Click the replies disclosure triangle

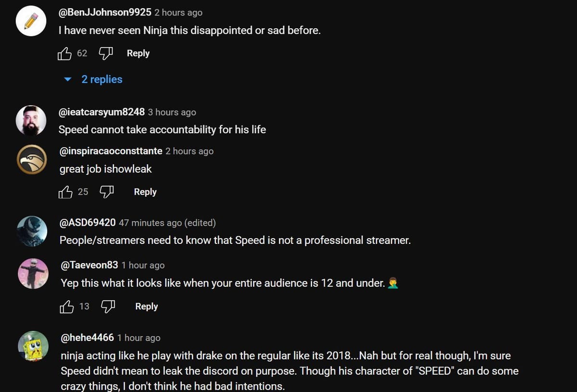(67, 79)
